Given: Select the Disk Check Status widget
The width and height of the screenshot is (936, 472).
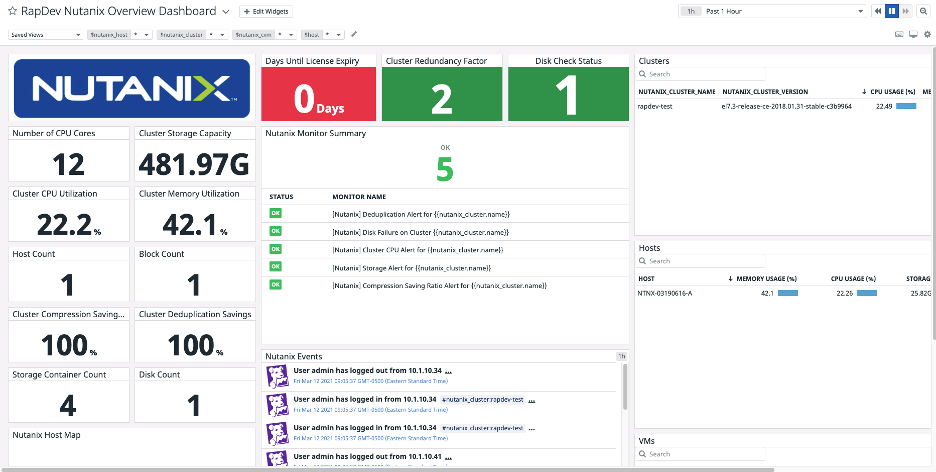Looking at the screenshot, I should 568,88.
